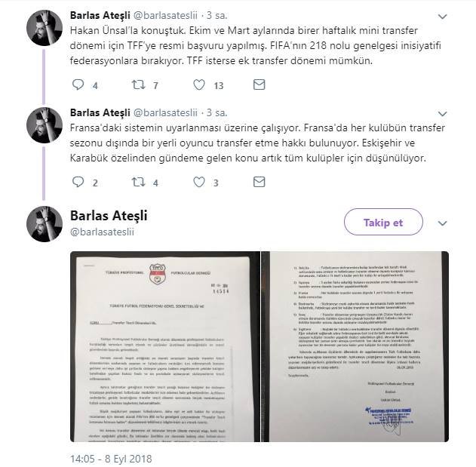Reply to the Hakan Ünsal tweet
476x467 pixels.
78,84
